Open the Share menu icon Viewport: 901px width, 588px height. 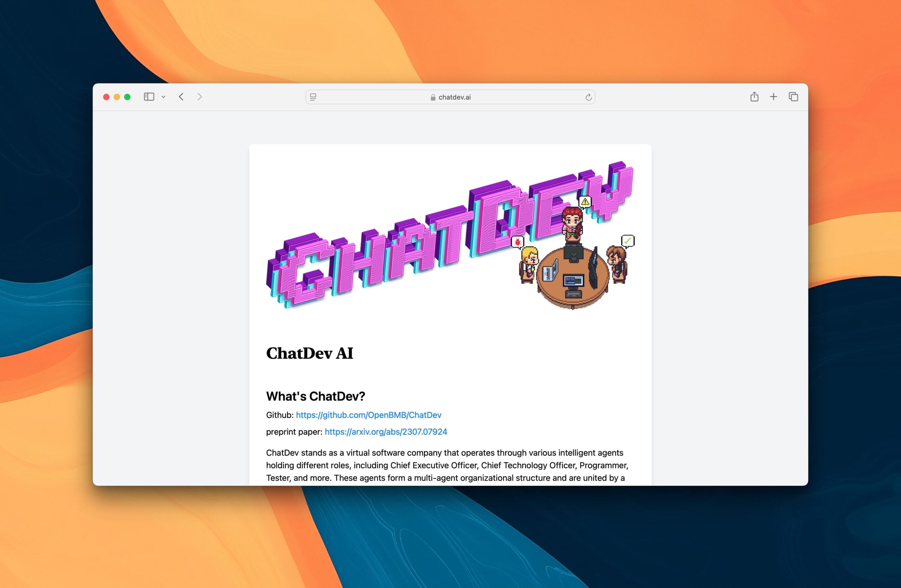point(754,97)
